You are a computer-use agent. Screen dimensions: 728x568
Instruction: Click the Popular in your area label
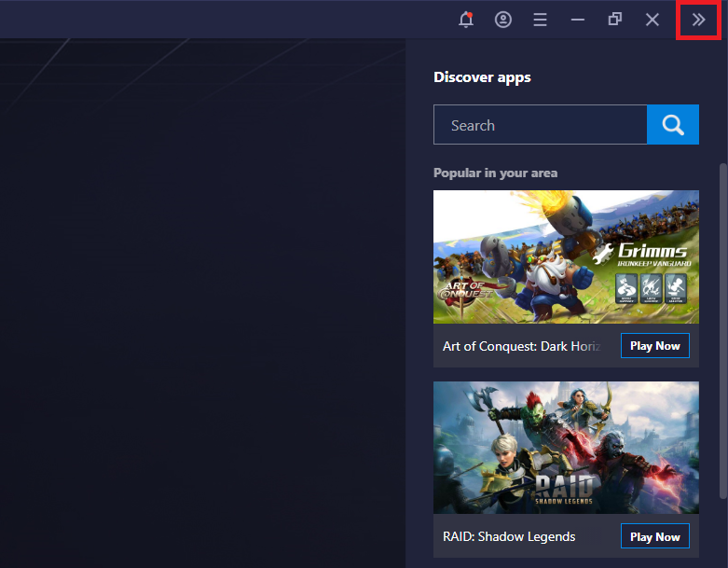(x=495, y=173)
